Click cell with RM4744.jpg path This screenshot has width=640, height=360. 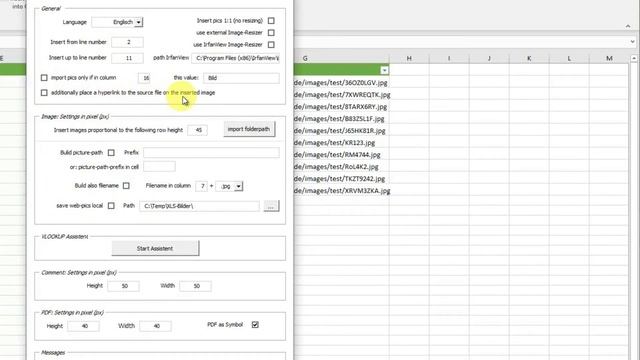341,155
